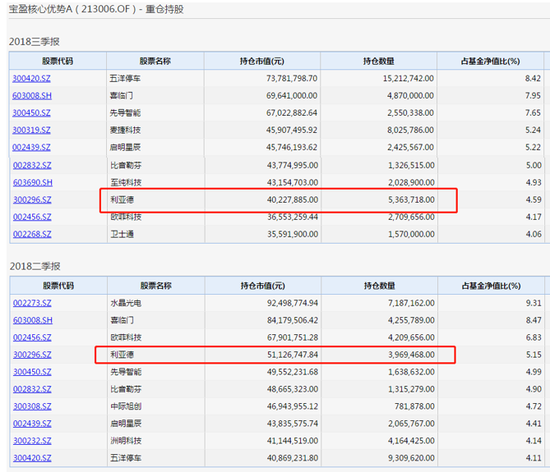Open stock link 300232.SZ
The image size is (550, 472).
32,440
